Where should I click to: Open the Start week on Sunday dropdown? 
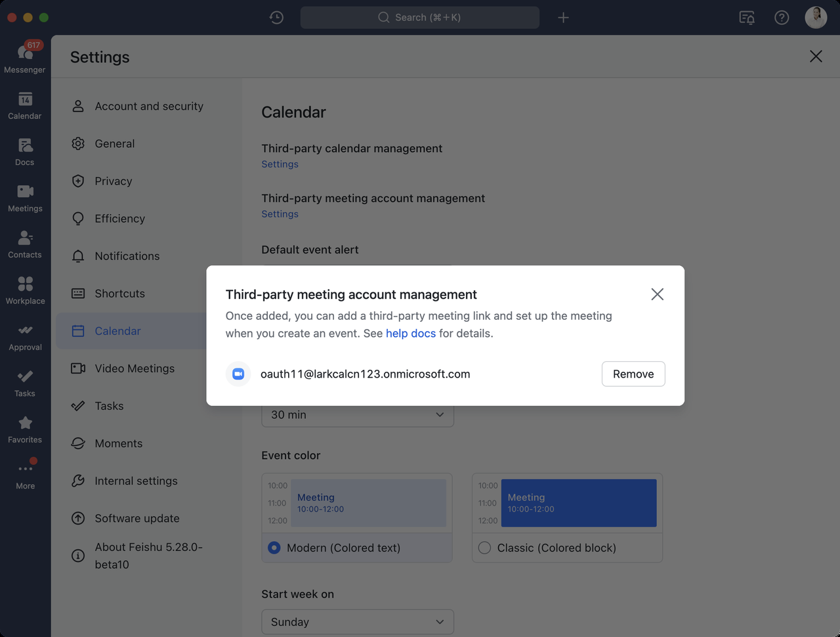(x=357, y=622)
